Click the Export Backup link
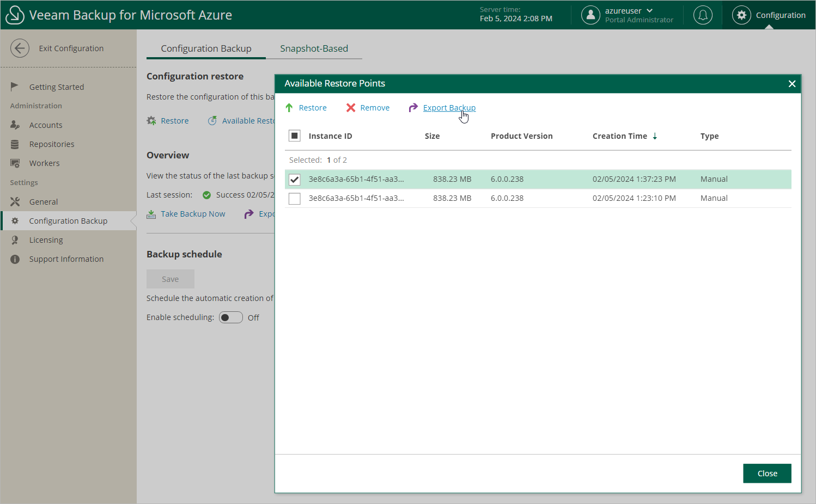This screenshot has width=816, height=504. [x=449, y=108]
